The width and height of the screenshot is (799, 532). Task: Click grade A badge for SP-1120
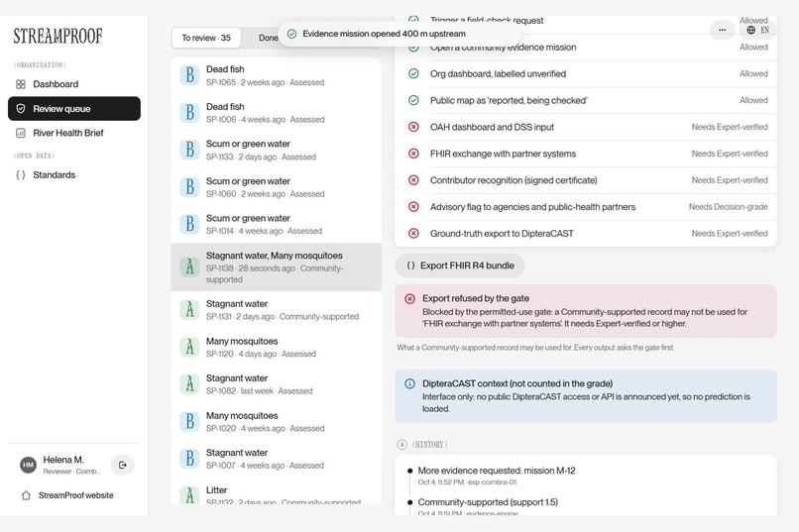tap(189, 347)
